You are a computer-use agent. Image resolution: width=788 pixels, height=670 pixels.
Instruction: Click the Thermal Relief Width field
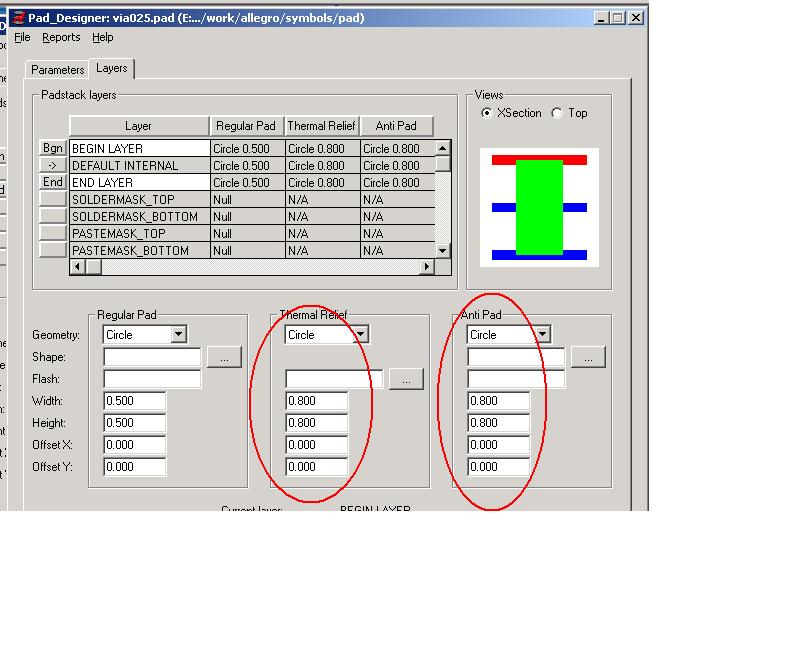pyautogui.click(x=317, y=401)
